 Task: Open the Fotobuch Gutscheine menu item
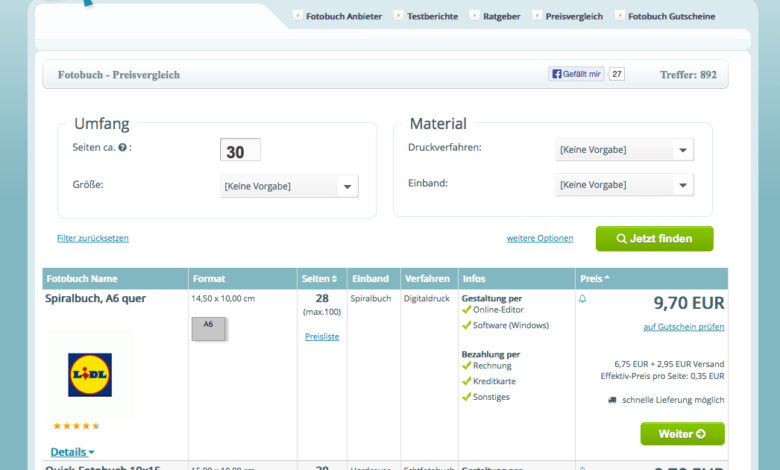(x=672, y=16)
